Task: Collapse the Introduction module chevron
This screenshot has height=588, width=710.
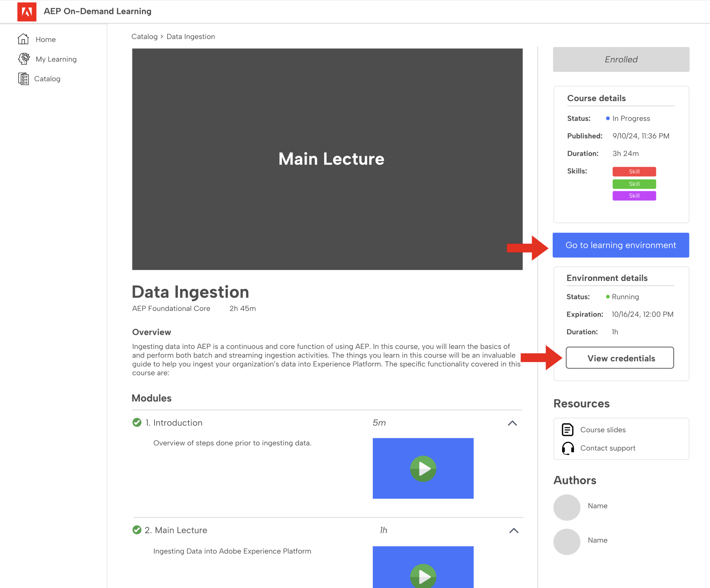Action: pos(512,423)
